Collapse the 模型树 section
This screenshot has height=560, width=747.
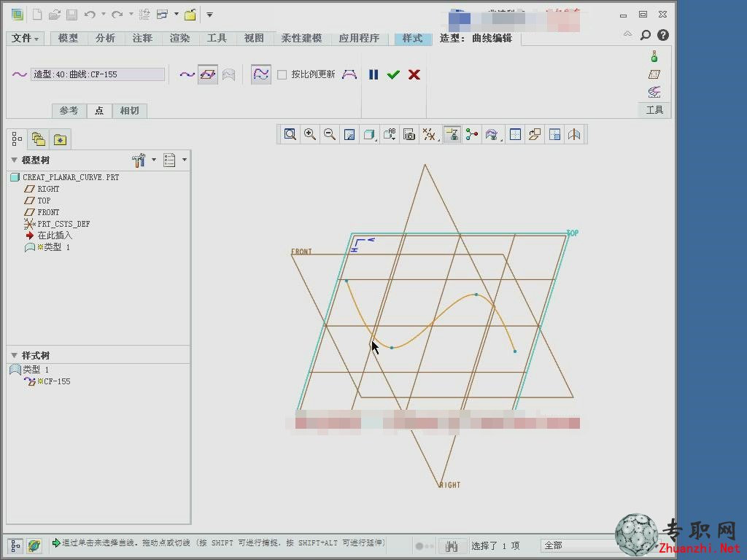click(14, 160)
